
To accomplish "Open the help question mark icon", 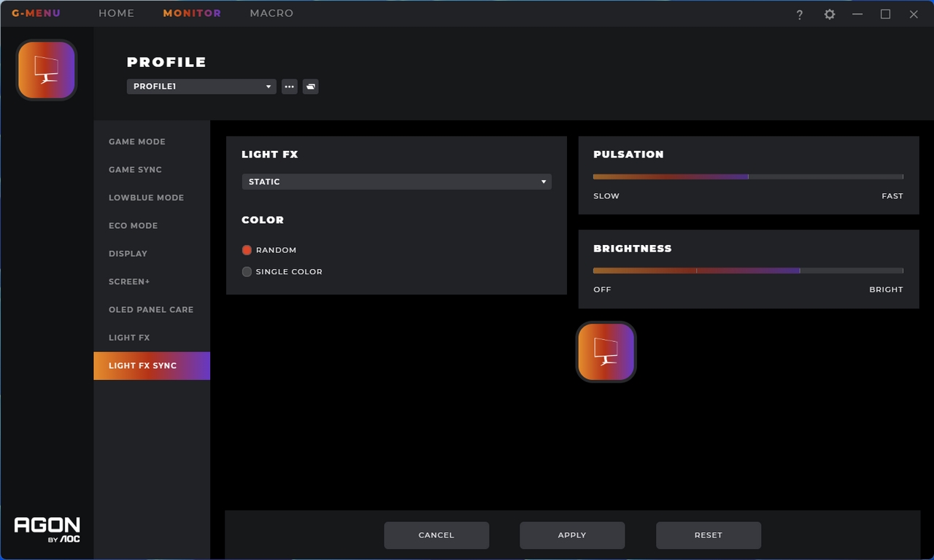I will click(x=800, y=15).
